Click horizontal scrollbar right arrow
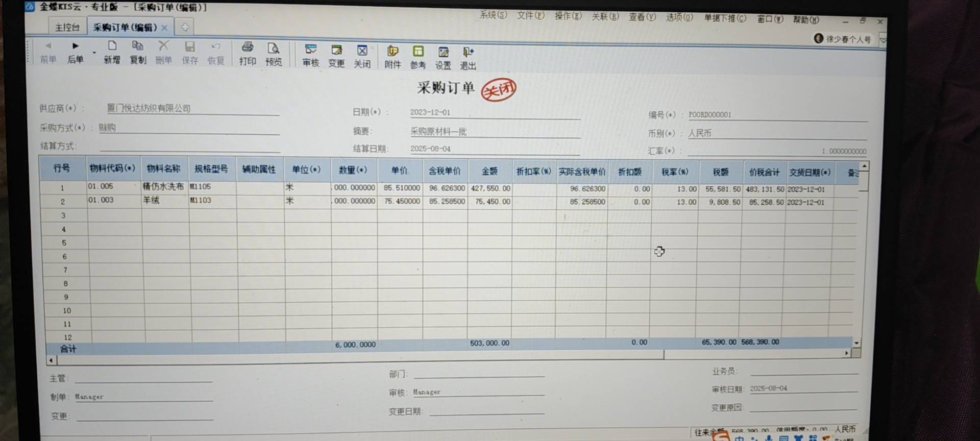980x441 pixels. [x=846, y=353]
